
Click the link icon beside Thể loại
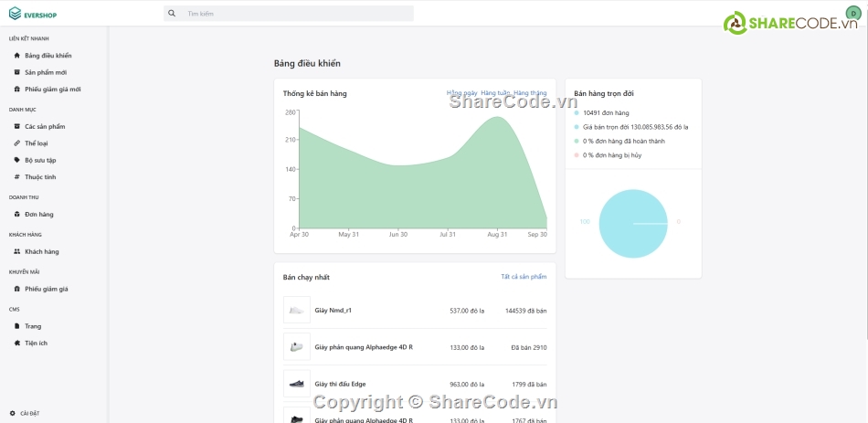click(16, 143)
